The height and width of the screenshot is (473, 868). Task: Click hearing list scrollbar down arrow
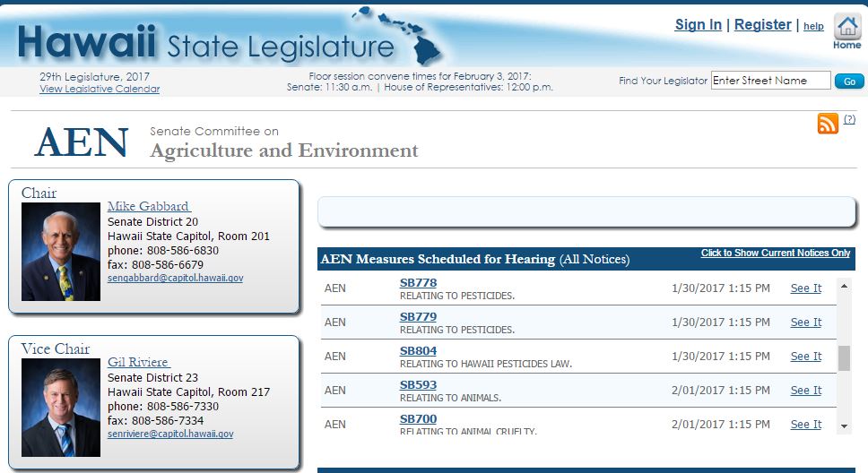[844, 426]
